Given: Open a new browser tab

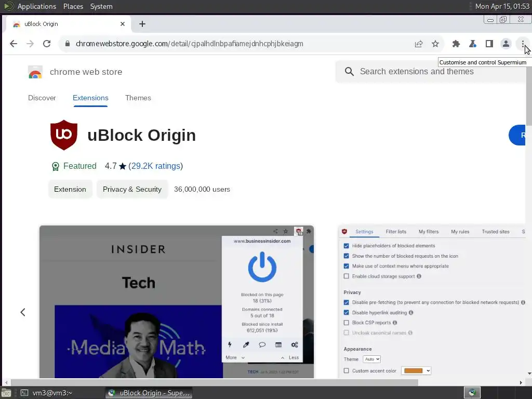Looking at the screenshot, I should 142,24.
